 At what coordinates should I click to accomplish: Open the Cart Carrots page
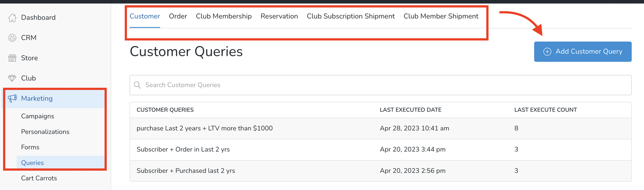pos(39,178)
